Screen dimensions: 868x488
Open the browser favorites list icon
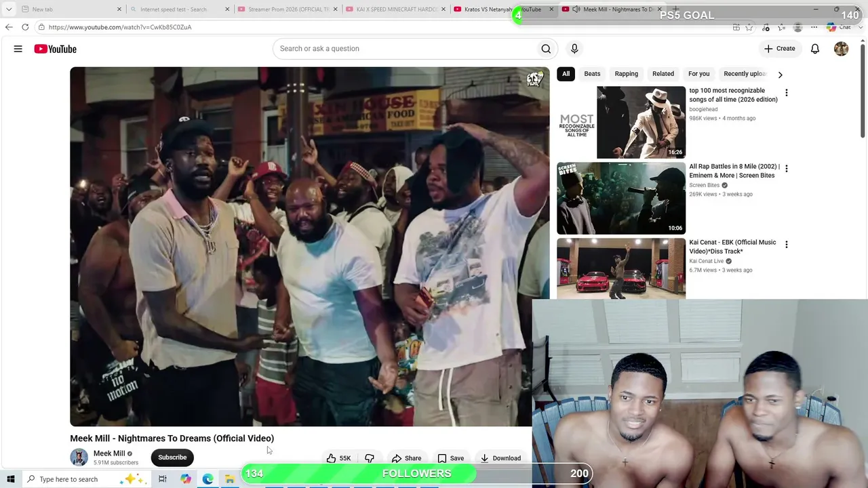point(782,27)
